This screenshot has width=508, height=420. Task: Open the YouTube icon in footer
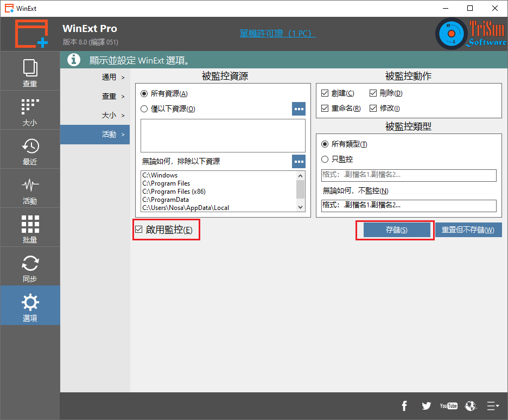[x=448, y=406]
